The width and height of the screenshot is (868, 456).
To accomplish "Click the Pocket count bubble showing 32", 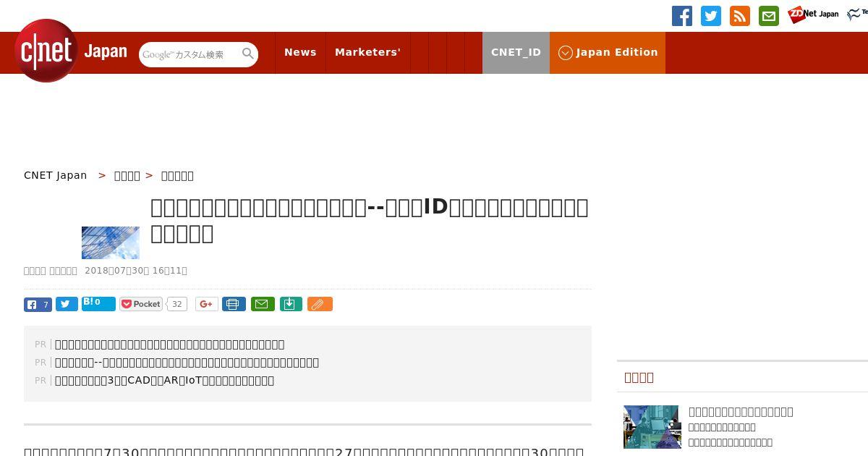I will coord(177,304).
